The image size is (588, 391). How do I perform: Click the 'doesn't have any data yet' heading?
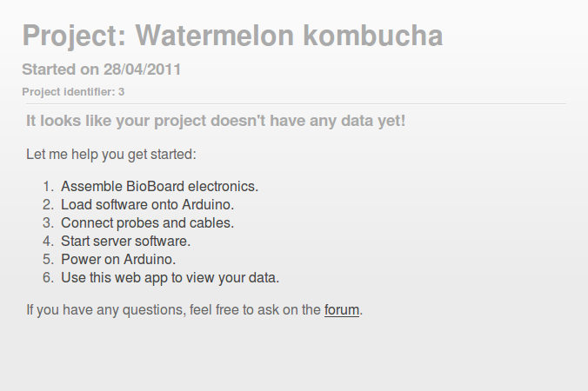pyautogui.click(x=216, y=120)
